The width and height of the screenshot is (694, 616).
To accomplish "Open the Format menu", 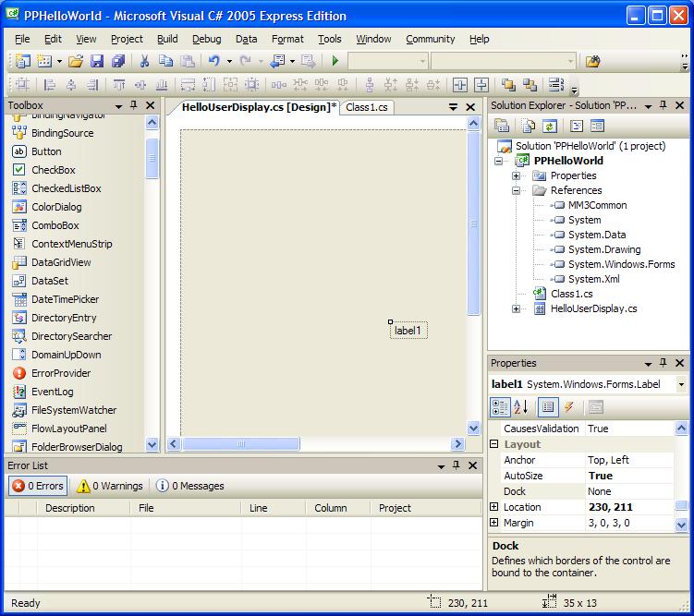I will 287,39.
